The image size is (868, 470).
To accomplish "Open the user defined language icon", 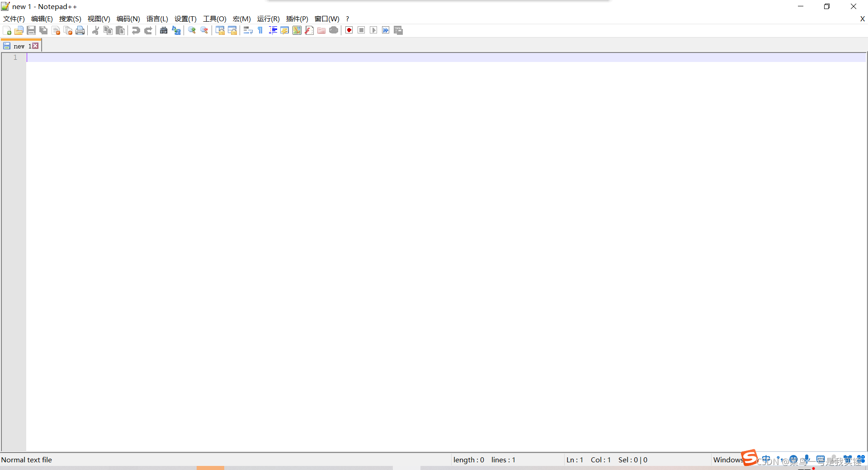I will 285,30.
